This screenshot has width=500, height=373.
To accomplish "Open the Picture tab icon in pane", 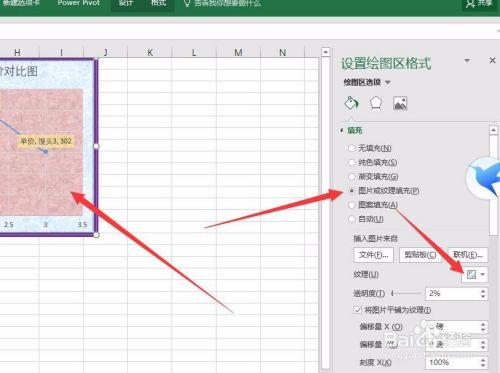I will [x=400, y=103].
